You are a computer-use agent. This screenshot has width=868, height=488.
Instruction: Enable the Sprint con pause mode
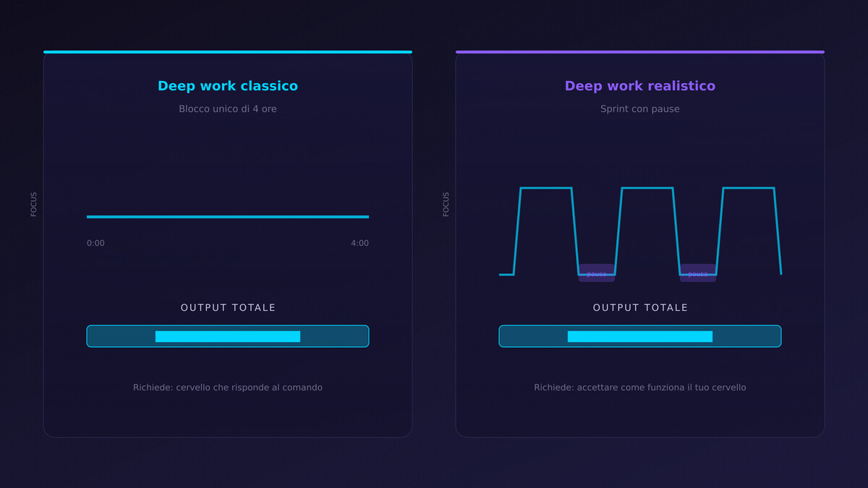[x=640, y=108]
